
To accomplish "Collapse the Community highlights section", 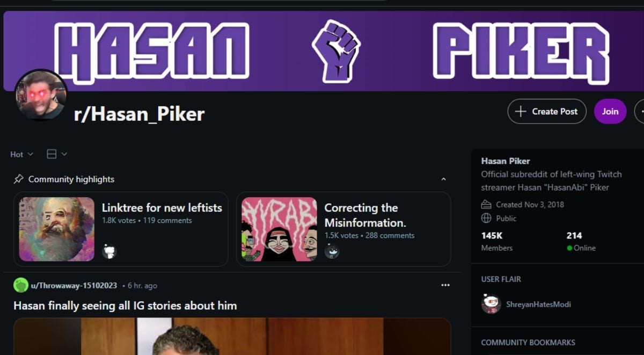I will (x=443, y=179).
